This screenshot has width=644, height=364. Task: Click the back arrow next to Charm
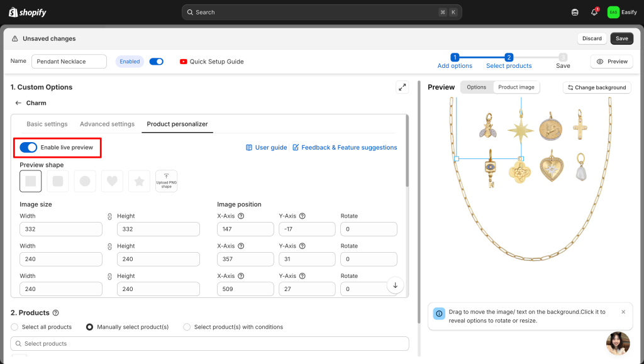18,103
